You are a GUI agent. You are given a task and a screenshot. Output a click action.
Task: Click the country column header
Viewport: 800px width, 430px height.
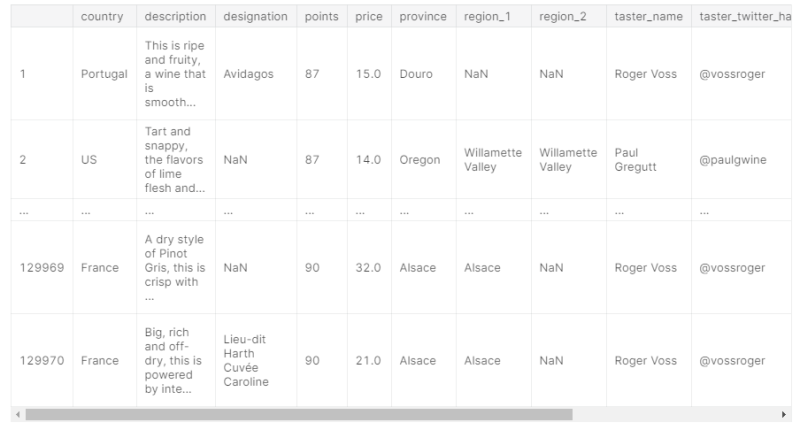click(x=103, y=18)
